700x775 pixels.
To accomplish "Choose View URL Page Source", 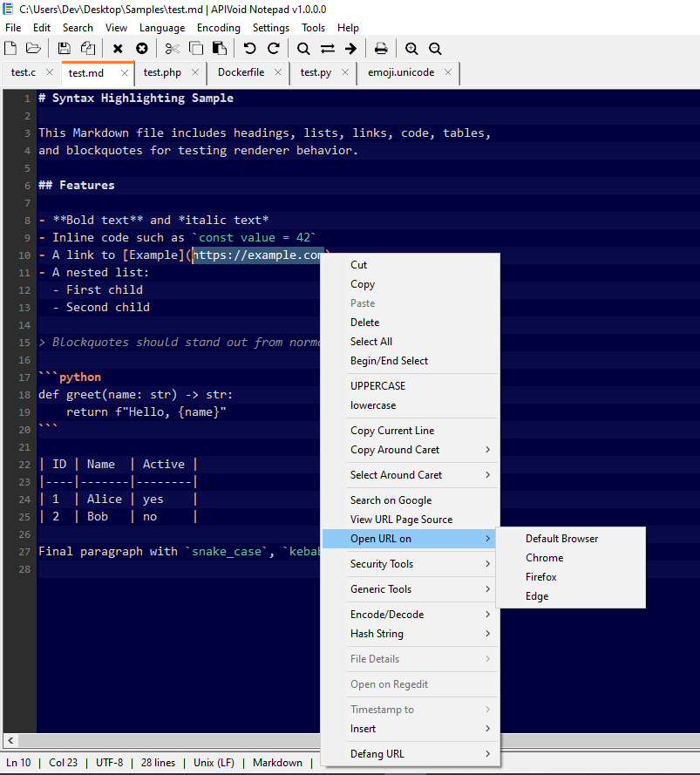I will (411, 520).
